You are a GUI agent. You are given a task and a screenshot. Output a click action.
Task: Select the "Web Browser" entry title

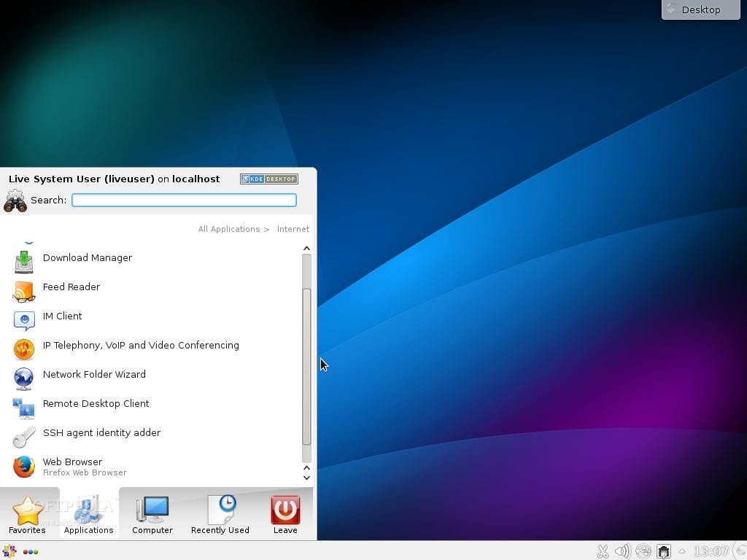pyautogui.click(x=72, y=462)
